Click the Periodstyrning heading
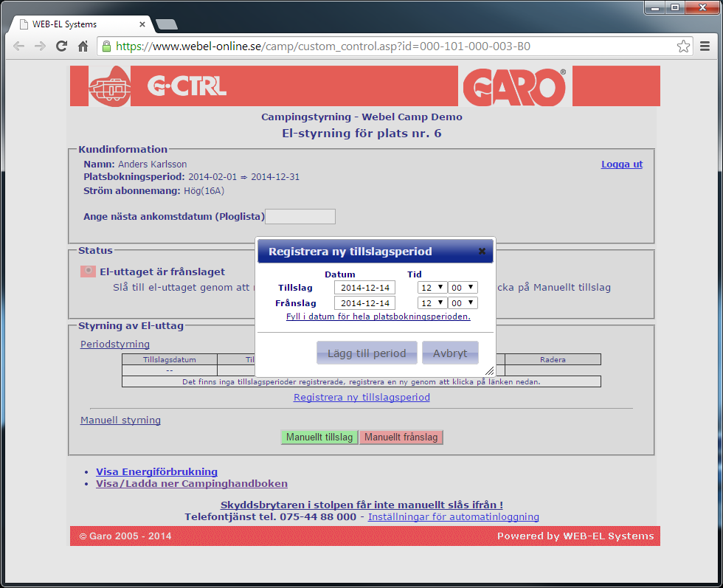This screenshot has width=723, height=588. (115, 344)
